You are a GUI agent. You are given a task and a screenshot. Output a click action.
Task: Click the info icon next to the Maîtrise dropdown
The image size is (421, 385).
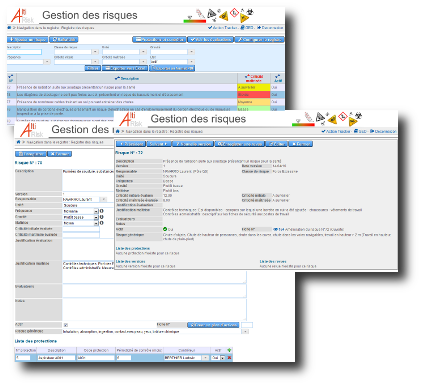pos(102,223)
